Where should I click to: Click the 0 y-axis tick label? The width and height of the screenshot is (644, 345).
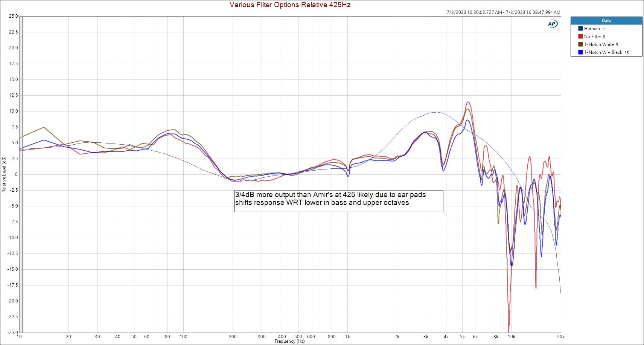tap(16, 174)
